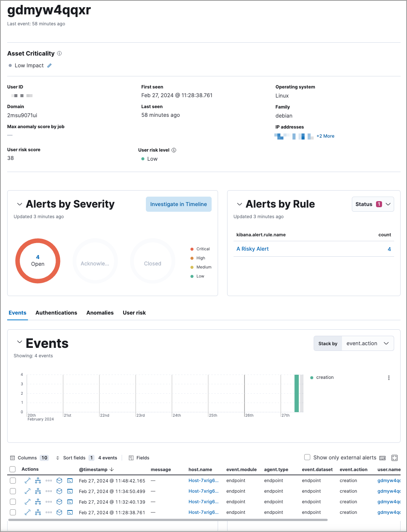Open the terminal session viewer icon
The width and height of the screenshot is (407, 532).
click(x=70, y=481)
